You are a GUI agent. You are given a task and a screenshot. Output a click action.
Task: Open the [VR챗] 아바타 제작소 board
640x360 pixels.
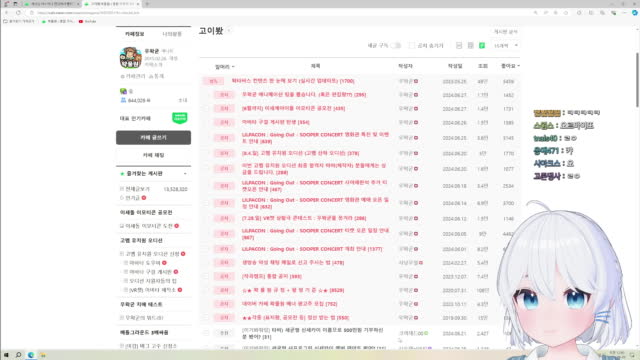coord(152,290)
